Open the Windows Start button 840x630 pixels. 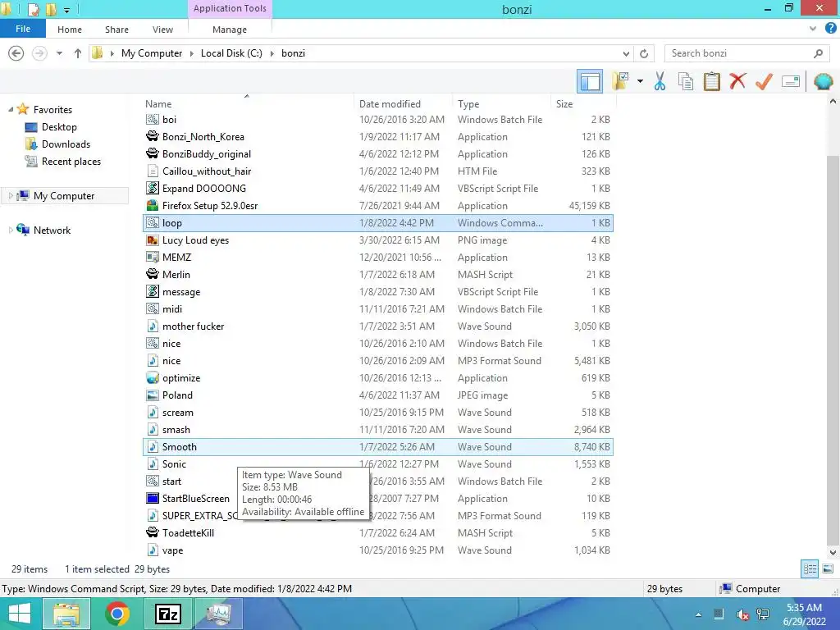click(20, 614)
